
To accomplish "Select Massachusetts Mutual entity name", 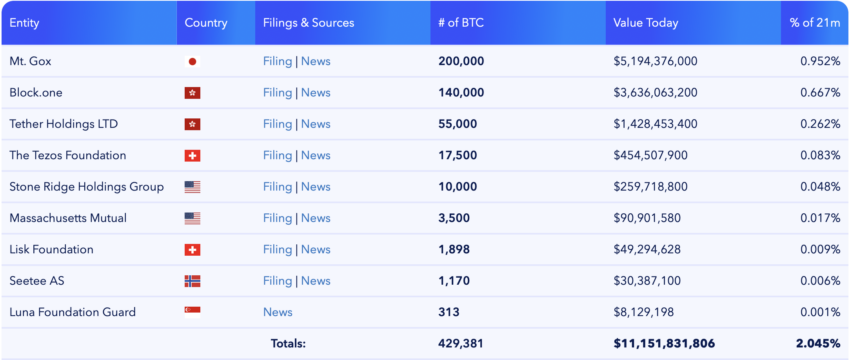I will (x=68, y=218).
